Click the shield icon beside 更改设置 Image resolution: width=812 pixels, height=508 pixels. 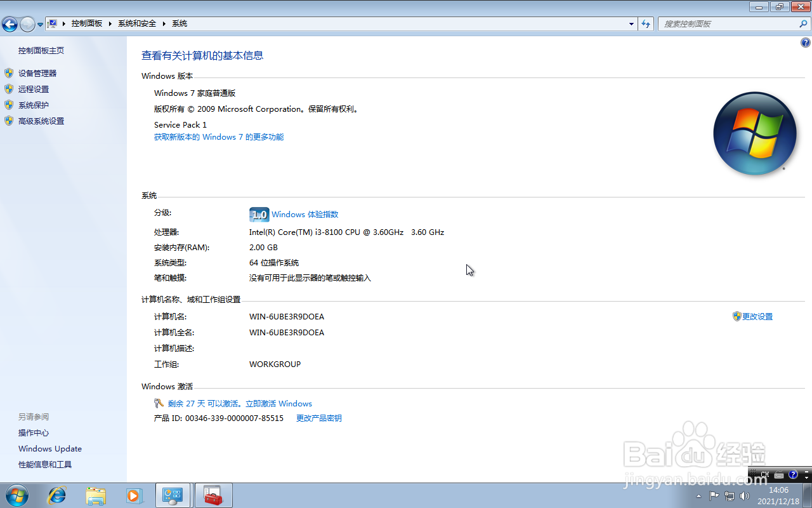tap(737, 316)
